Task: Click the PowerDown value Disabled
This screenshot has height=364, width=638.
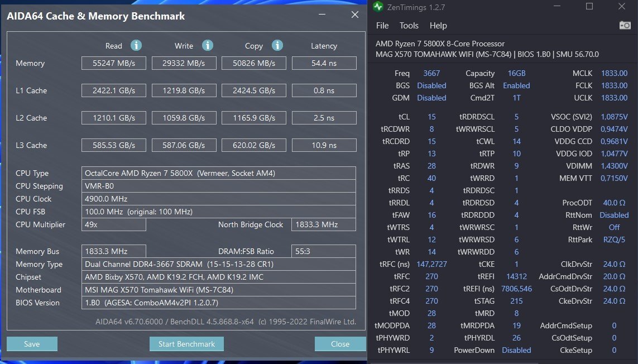Action: (x=516, y=350)
